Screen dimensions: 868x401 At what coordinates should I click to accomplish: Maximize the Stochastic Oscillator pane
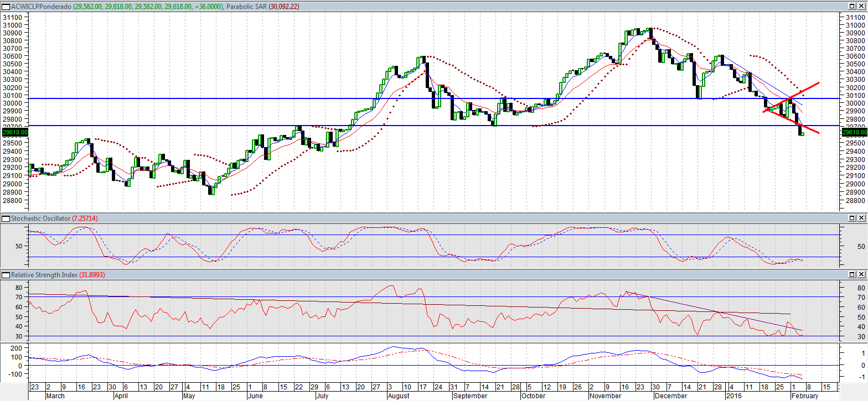(852, 219)
